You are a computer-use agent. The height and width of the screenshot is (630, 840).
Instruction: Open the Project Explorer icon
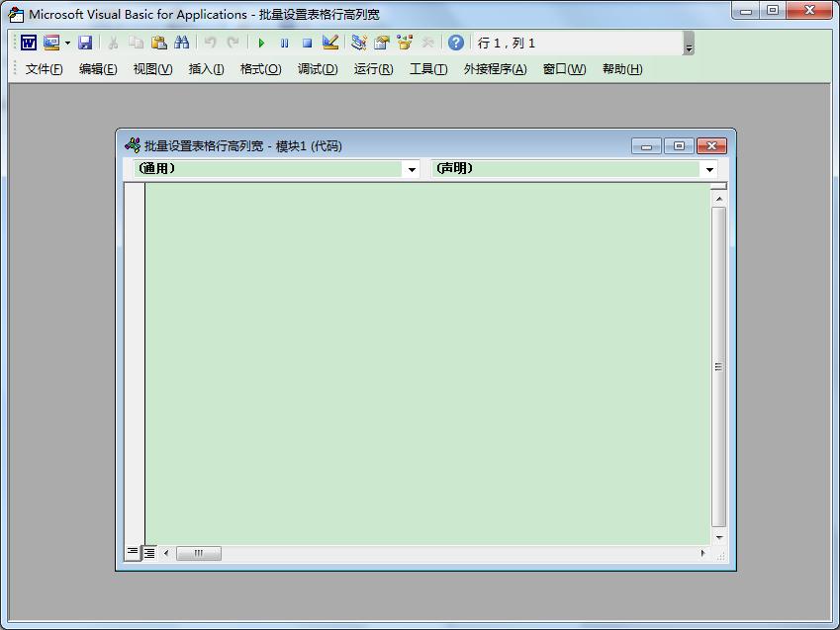[x=358, y=43]
